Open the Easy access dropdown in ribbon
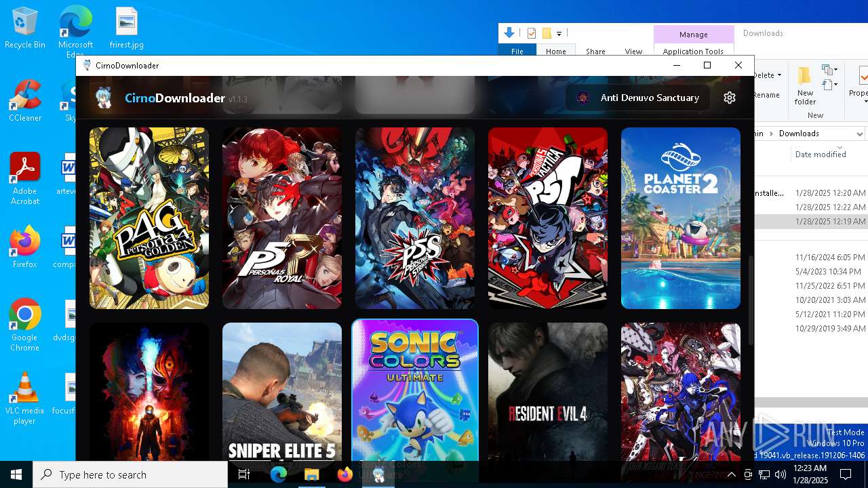The height and width of the screenshot is (488, 868). click(829, 85)
